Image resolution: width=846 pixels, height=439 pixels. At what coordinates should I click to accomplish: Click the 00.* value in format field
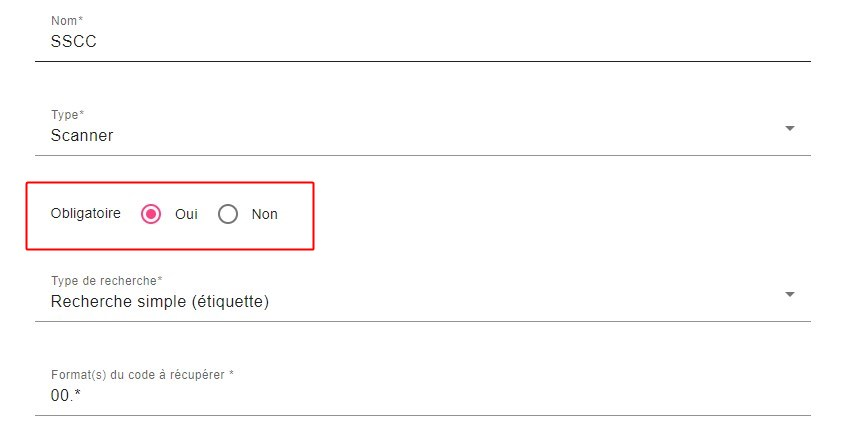point(65,395)
